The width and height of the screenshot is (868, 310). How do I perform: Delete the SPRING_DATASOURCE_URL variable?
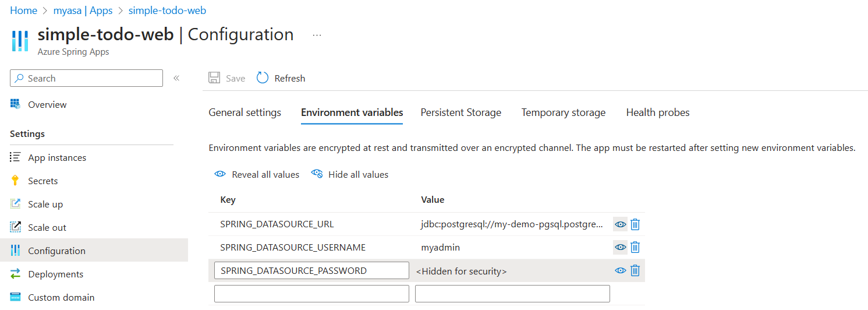coord(635,224)
